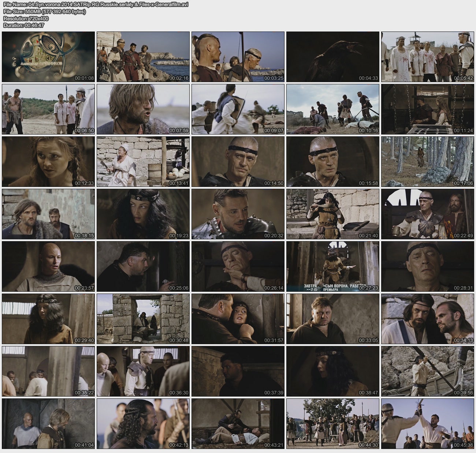The image size is (476, 453).
Task: Select the two bearded men frame at 00:34:13
Action: [x=427, y=319]
